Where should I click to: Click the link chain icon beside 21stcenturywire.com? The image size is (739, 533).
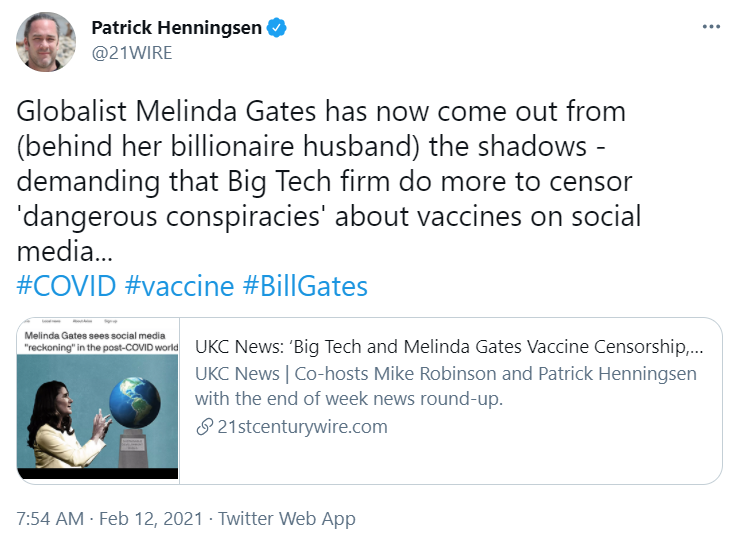coord(205,427)
